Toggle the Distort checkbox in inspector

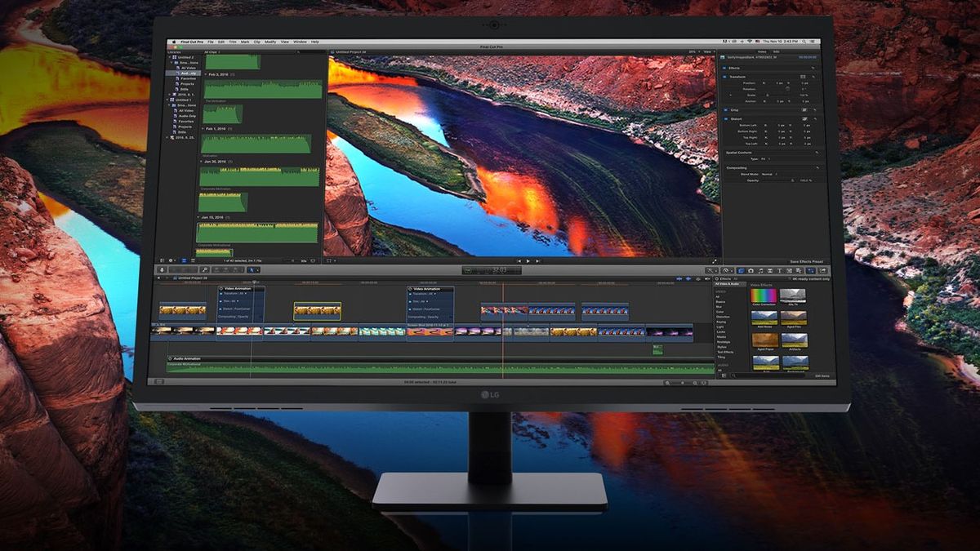click(726, 119)
